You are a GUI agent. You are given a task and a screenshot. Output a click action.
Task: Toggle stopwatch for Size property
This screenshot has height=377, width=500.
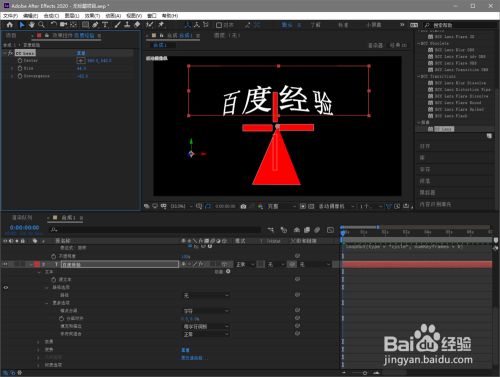(x=20, y=68)
